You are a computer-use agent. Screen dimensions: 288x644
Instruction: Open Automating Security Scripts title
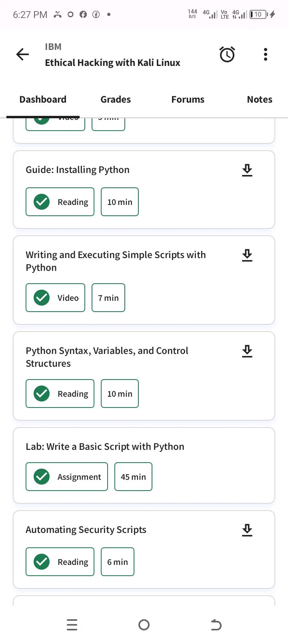pyautogui.click(x=86, y=530)
